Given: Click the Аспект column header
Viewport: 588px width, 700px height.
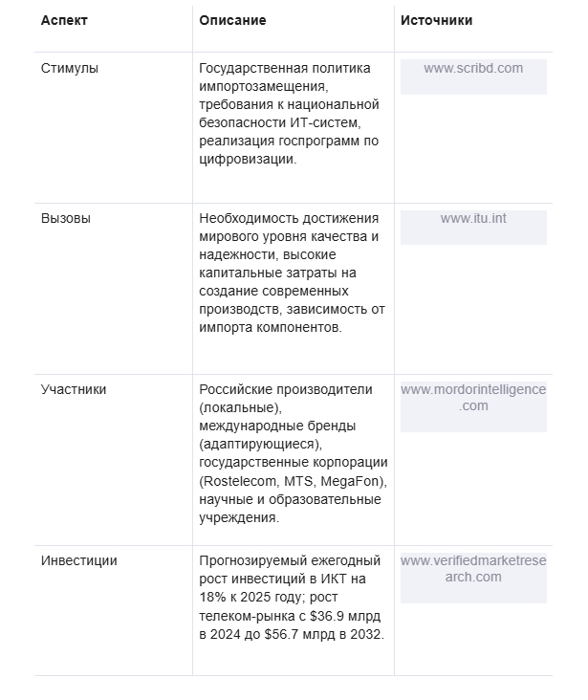Looking at the screenshot, I should tap(63, 20).
